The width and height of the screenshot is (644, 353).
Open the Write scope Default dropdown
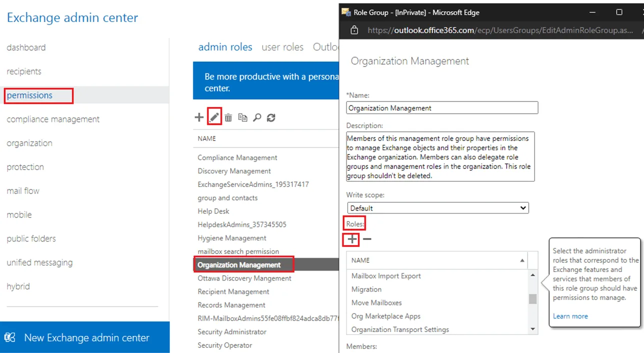[438, 208]
